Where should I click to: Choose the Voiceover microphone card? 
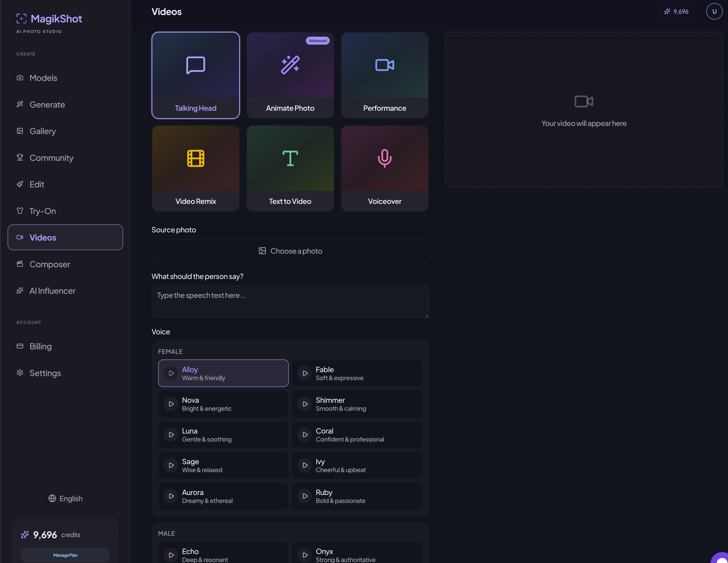click(x=385, y=169)
